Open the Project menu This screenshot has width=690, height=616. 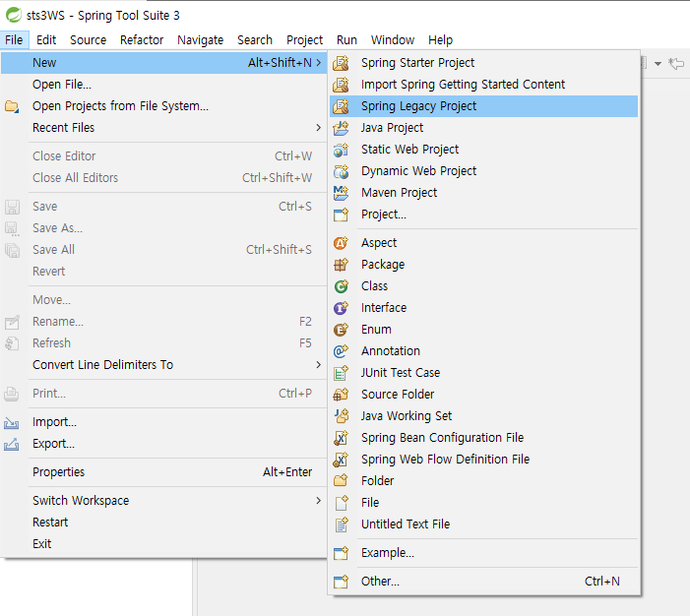pyautogui.click(x=304, y=40)
